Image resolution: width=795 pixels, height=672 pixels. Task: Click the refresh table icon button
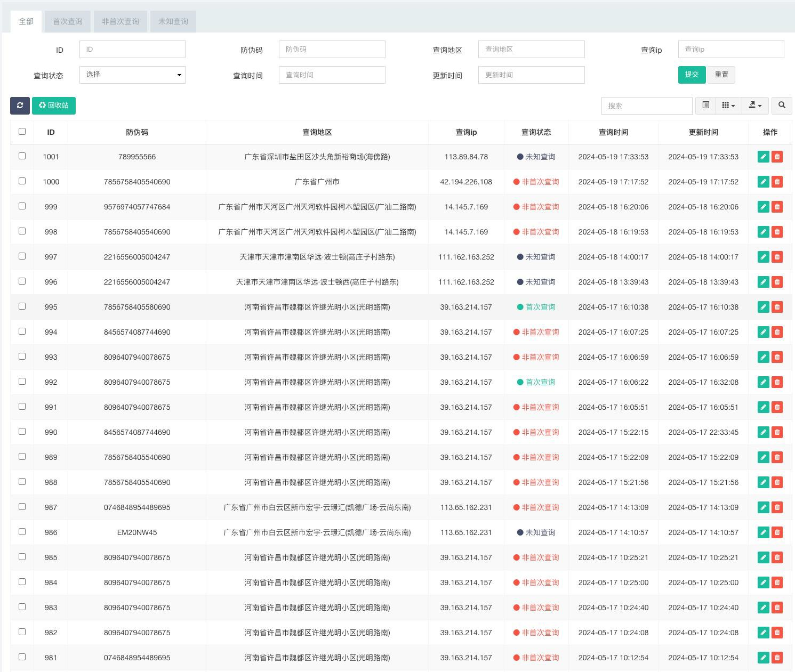tap(20, 106)
